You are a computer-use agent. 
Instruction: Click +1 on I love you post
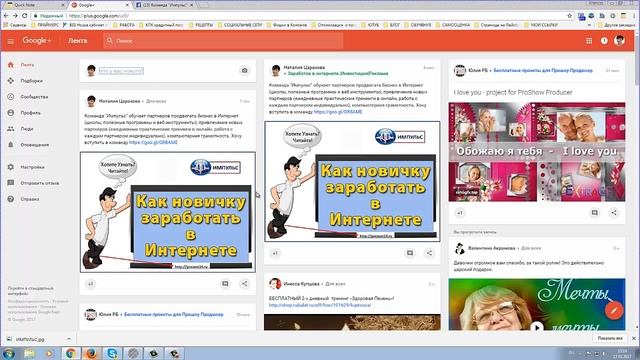(460, 213)
